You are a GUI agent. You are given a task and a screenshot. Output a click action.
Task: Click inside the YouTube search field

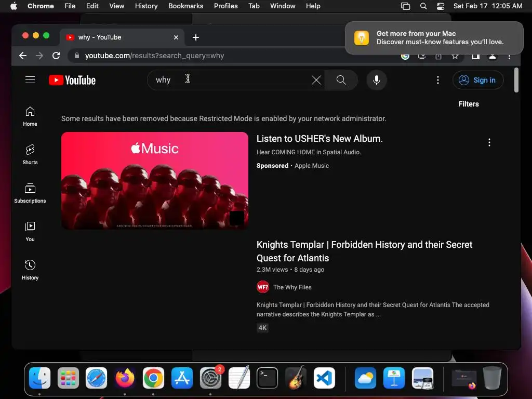pyautogui.click(x=236, y=80)
